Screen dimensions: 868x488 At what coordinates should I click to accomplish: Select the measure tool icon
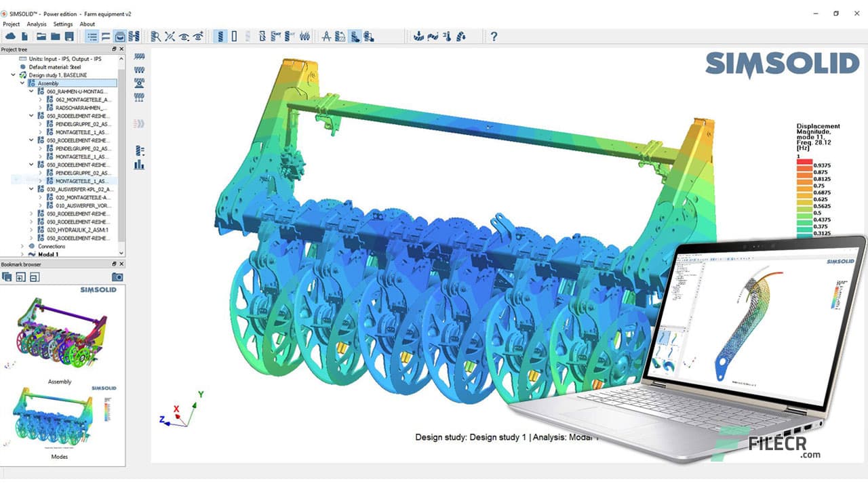327,36
